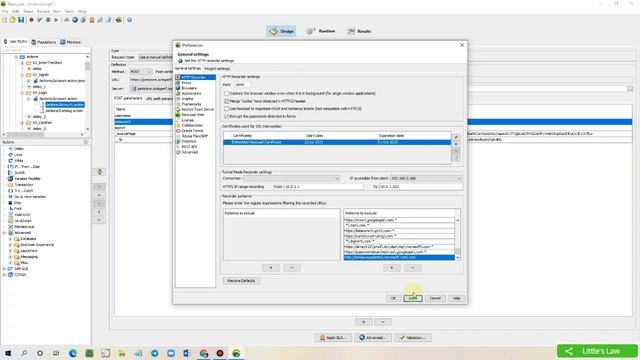Click the green Play run toolbar icon

coord(56,20)
